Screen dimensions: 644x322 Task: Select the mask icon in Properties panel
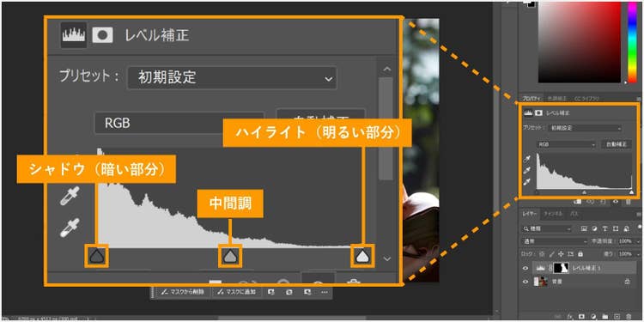tap(539, 112)
